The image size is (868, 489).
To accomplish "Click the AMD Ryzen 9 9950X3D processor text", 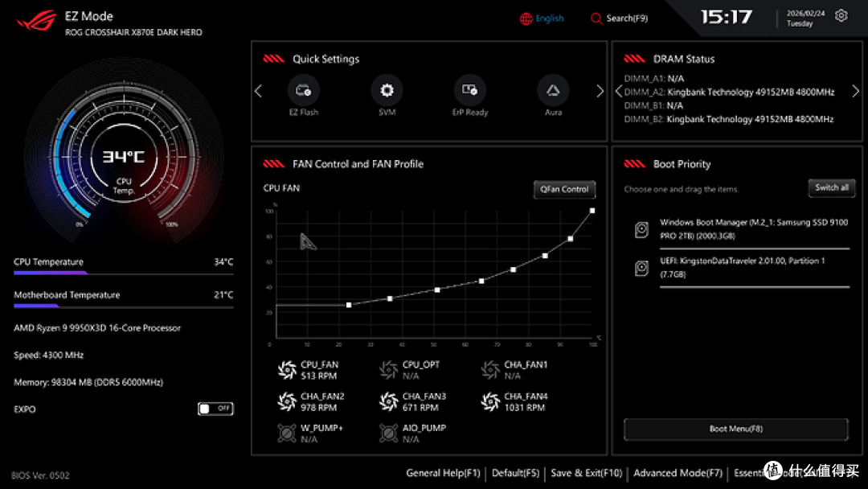I will coord(97,328).
